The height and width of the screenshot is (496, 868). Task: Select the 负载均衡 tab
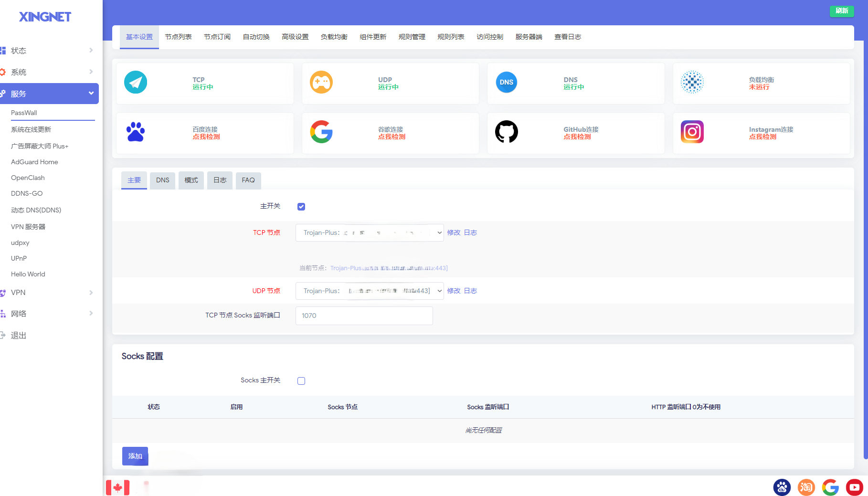(x=334, y=37)
